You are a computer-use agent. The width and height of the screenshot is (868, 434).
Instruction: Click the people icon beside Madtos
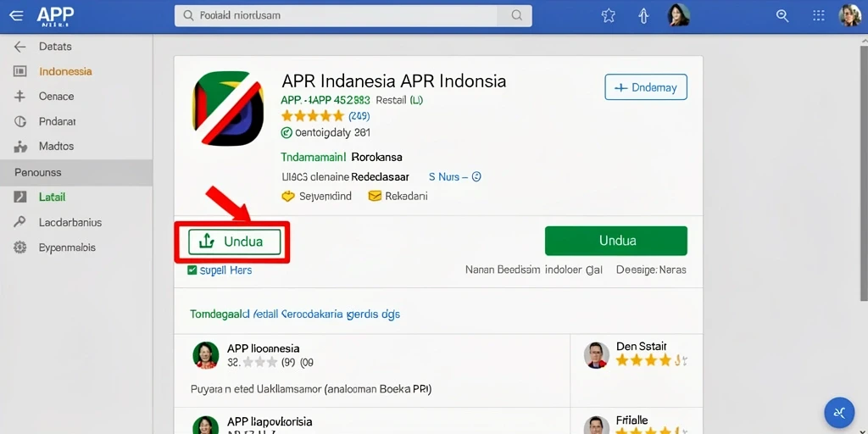click(x=20, y=147)
